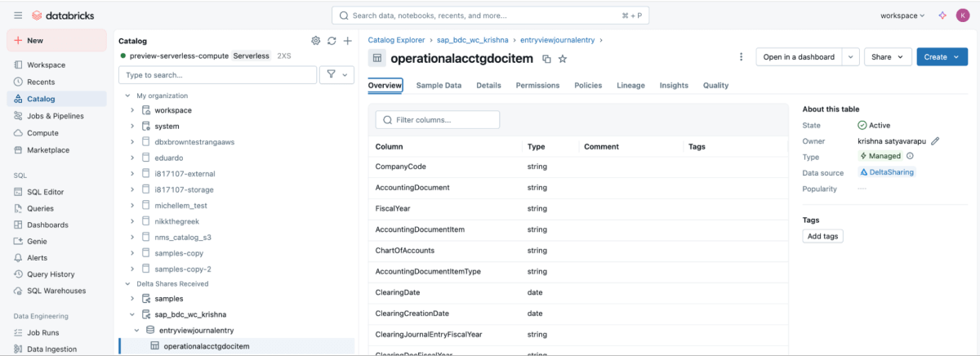Image resolution: width=980 pixels, height=356 pixels.
Task: Refresh the catalog tree
Action: click(x=332, y=41)
